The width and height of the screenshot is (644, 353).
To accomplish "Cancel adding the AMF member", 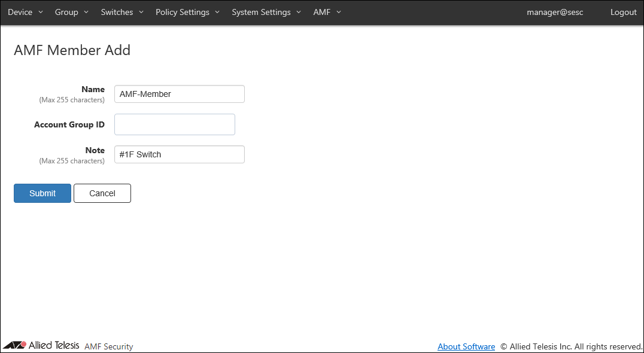I will tap(102, 193).
